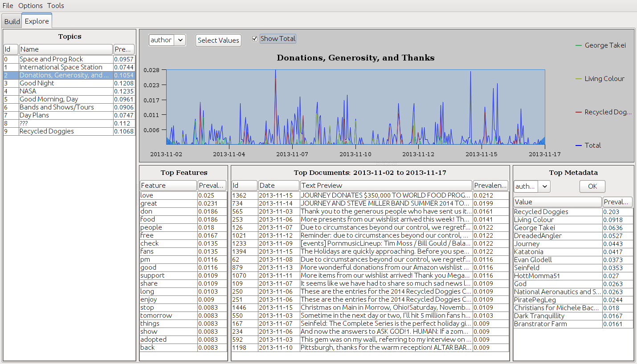Toggle the Show Total checkbox
The width and height of the screenshot is (637, 364).
[x=255, y=39]
